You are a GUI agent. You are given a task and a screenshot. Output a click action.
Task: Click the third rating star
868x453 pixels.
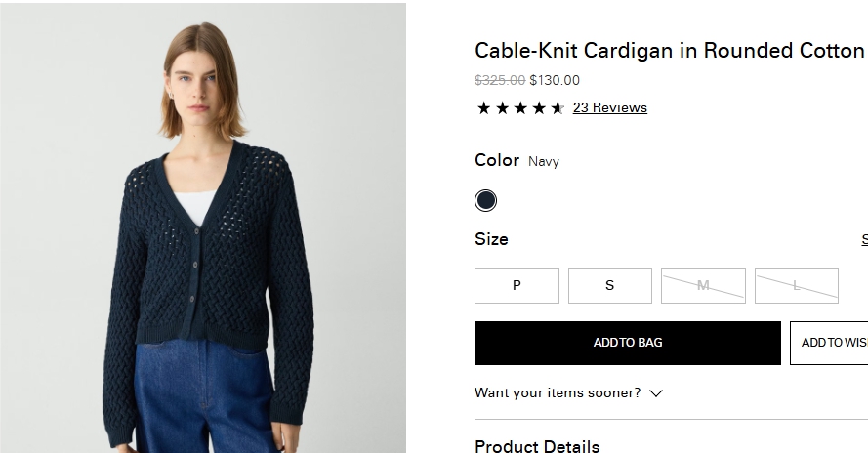[520, 108]
